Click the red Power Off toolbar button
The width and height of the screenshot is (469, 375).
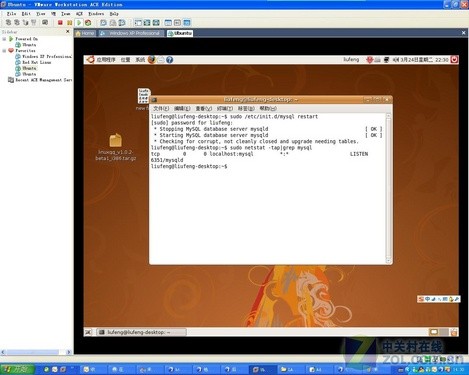click(x=60, y=23)
